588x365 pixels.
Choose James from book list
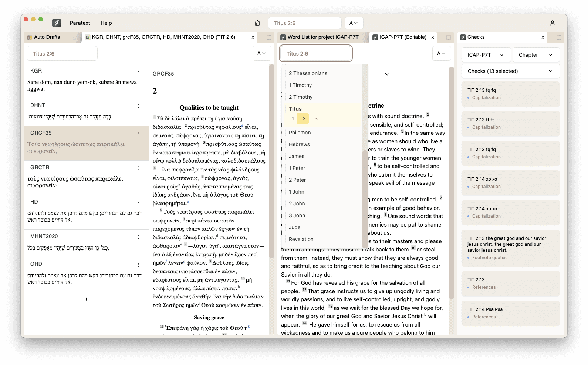click(x=322, y=156)
